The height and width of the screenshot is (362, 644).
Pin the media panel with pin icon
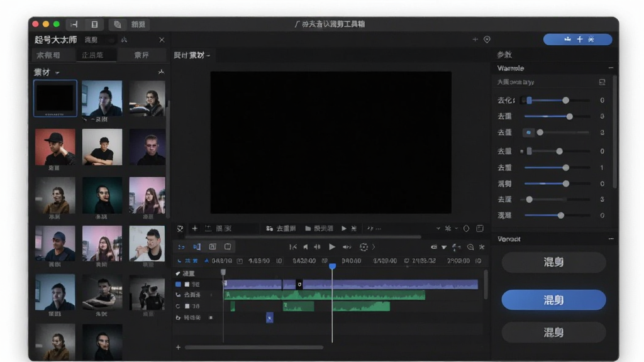tap(161, 72)
